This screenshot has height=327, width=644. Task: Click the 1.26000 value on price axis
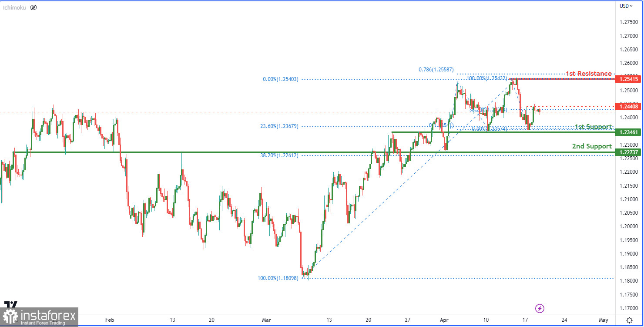(628, 63)
